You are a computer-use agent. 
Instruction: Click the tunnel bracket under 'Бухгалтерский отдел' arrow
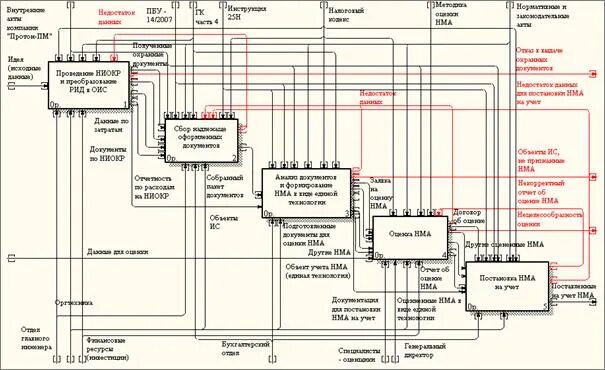point(272,359)
